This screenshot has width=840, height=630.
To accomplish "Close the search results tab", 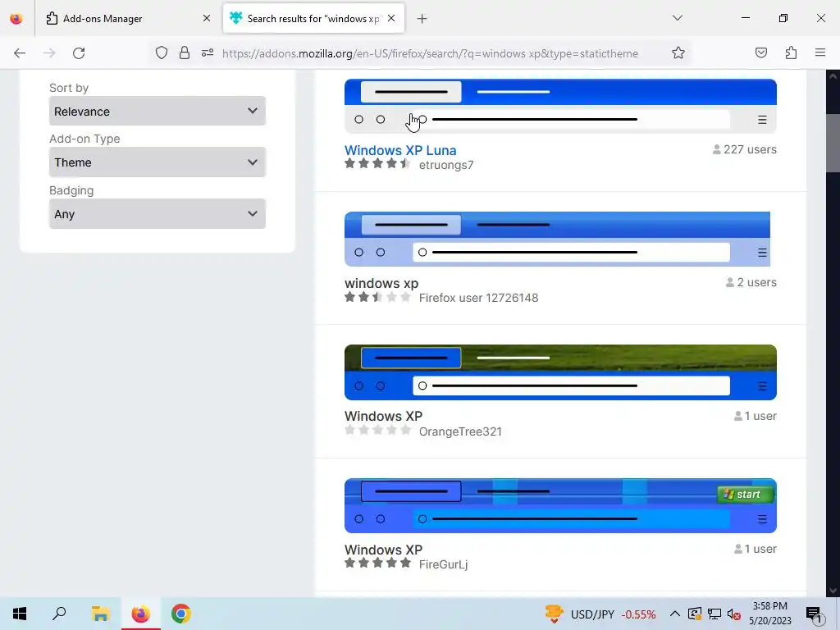I will click(x=391, y=19).
